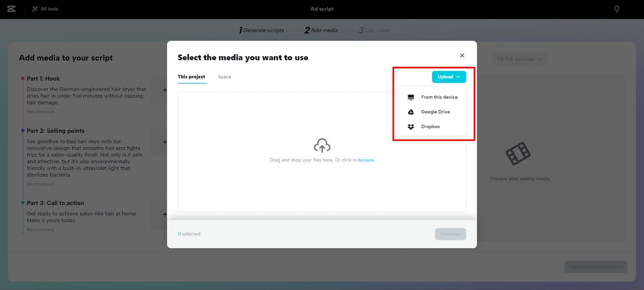Add media to Part 1 Hook
The width and height of the screenshot is (644, 290).
pos(165,90)
